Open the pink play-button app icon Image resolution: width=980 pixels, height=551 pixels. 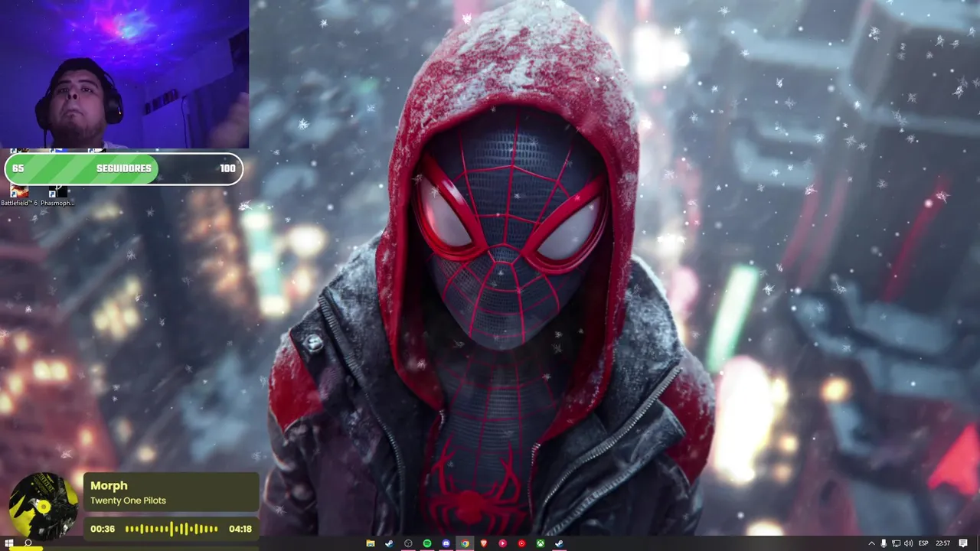coord(502,543)
